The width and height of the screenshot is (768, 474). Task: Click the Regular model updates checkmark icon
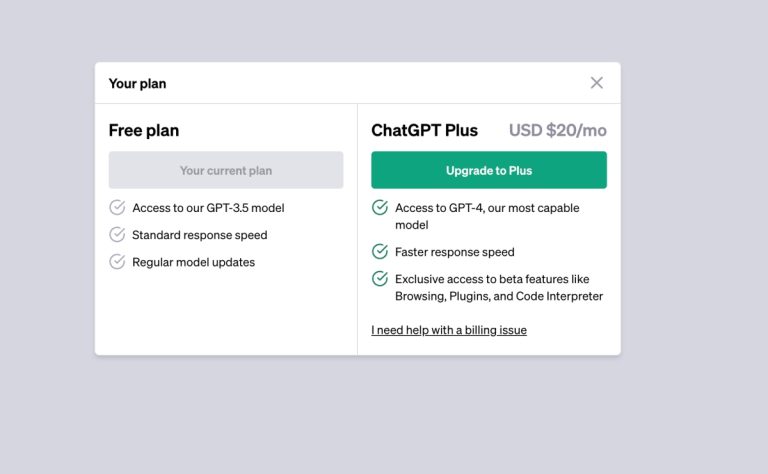tap(117, 262)
